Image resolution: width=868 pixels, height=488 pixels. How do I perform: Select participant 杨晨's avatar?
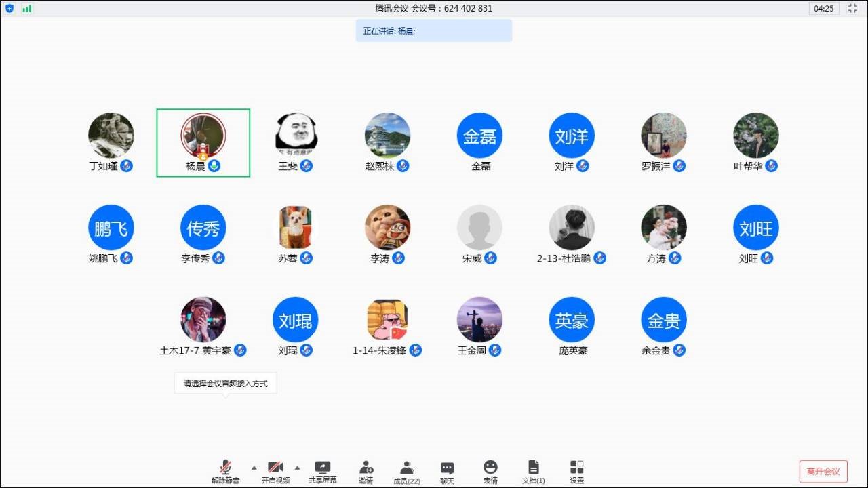[203, 136]
